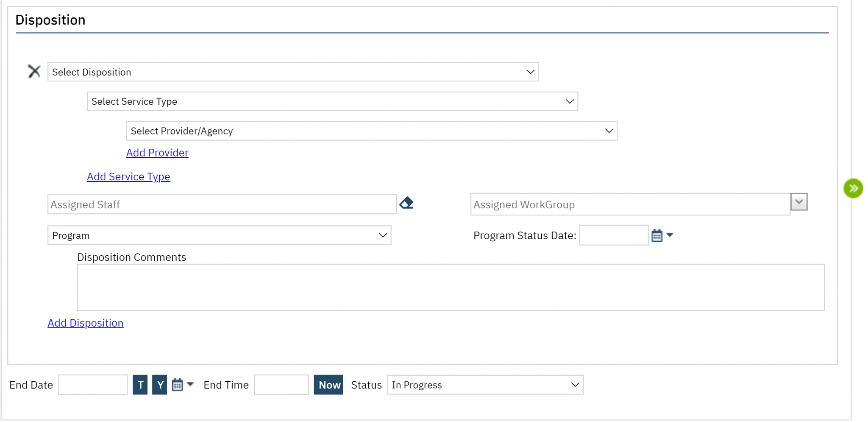This screenshot has width=868, height=422.
Task: Set yesterday's date using Y shortcut
Action: (159, 384)
